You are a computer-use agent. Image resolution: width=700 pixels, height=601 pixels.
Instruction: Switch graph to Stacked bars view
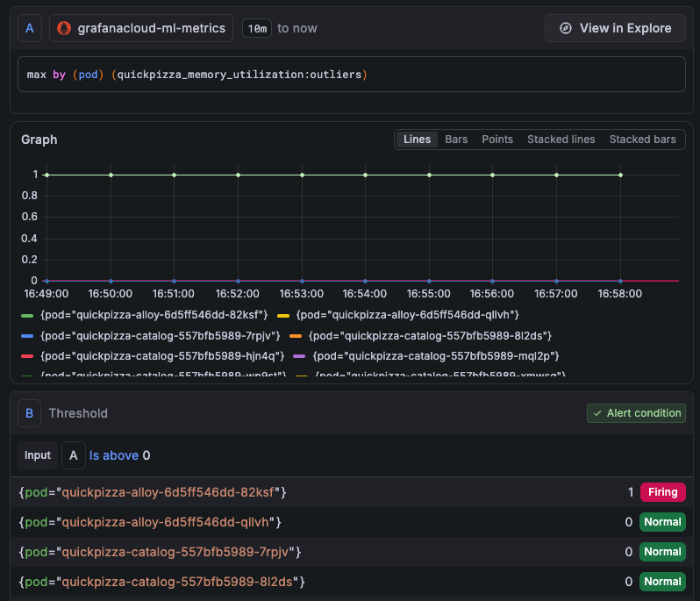(642, 140)
